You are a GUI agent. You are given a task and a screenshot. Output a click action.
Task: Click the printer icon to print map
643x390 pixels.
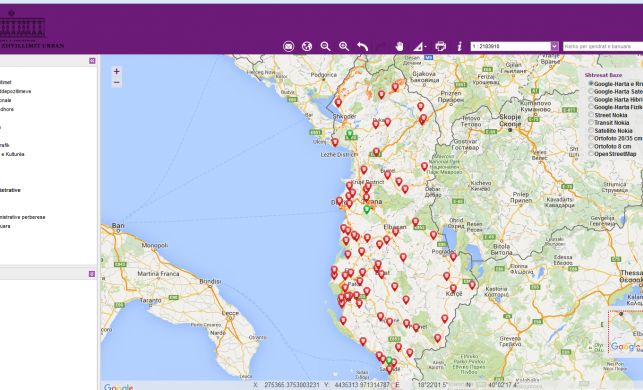click(x=440, y=46)
